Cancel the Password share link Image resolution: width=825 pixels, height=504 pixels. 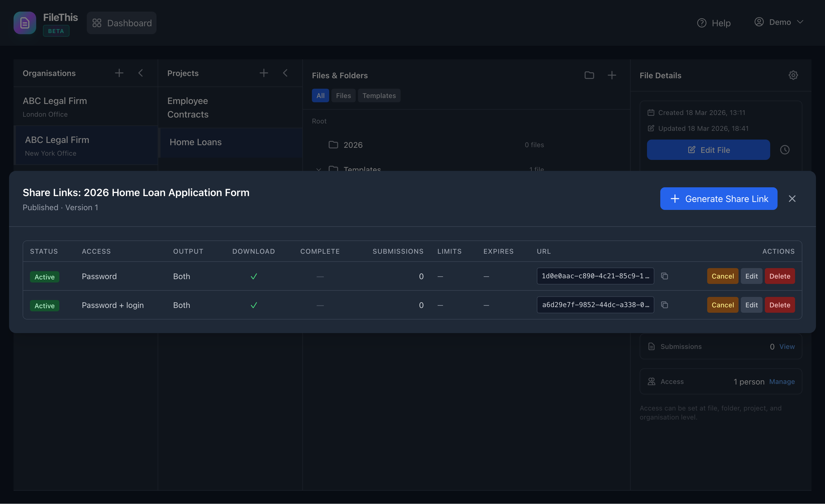click(722, 276)
